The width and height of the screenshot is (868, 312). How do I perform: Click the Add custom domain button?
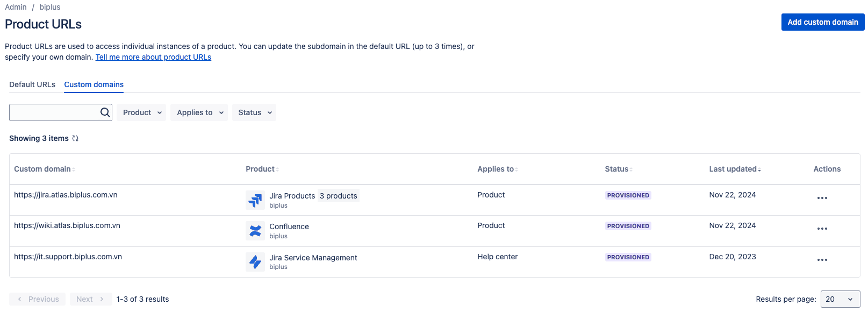pos(823,22)
